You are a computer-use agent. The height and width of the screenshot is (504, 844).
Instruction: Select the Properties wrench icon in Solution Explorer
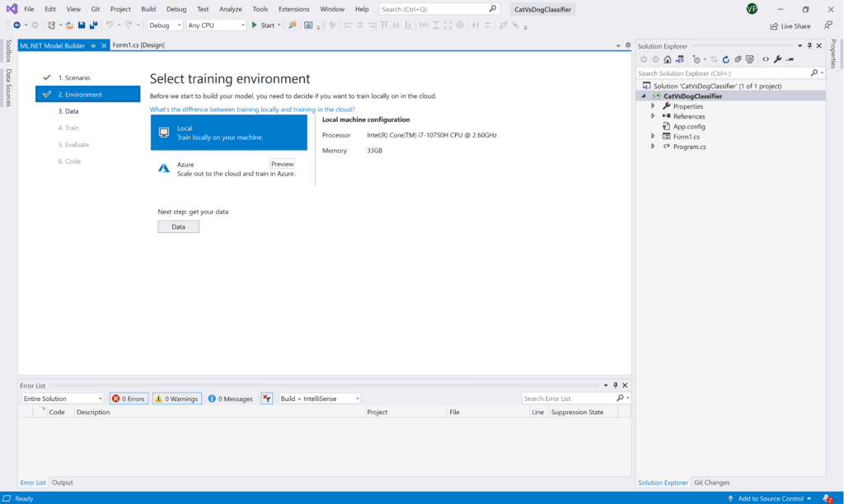(x=778, y=58)
